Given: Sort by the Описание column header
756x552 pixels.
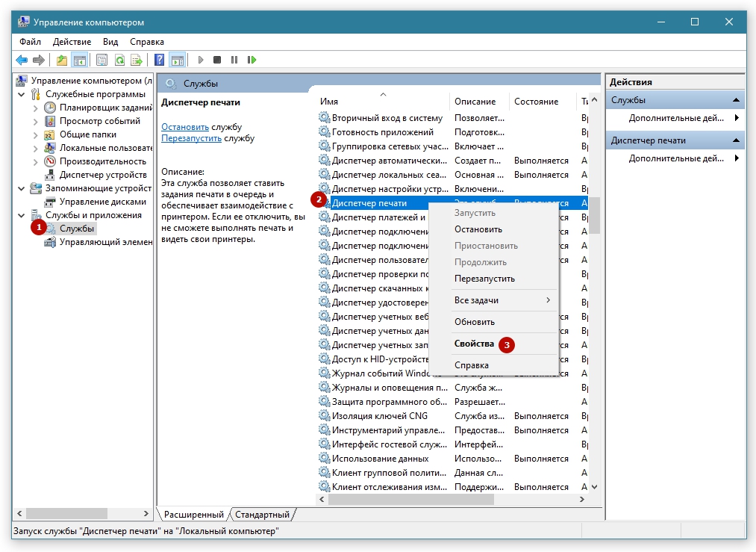Looking at the screenshot, I should 480,102.
